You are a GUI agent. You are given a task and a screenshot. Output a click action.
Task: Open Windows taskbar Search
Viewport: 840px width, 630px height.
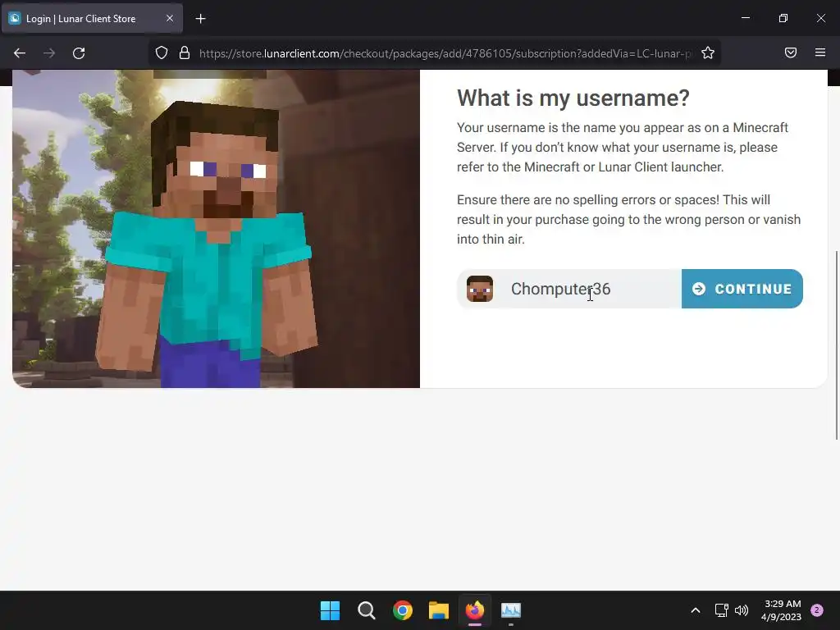(x=367, y=610)
